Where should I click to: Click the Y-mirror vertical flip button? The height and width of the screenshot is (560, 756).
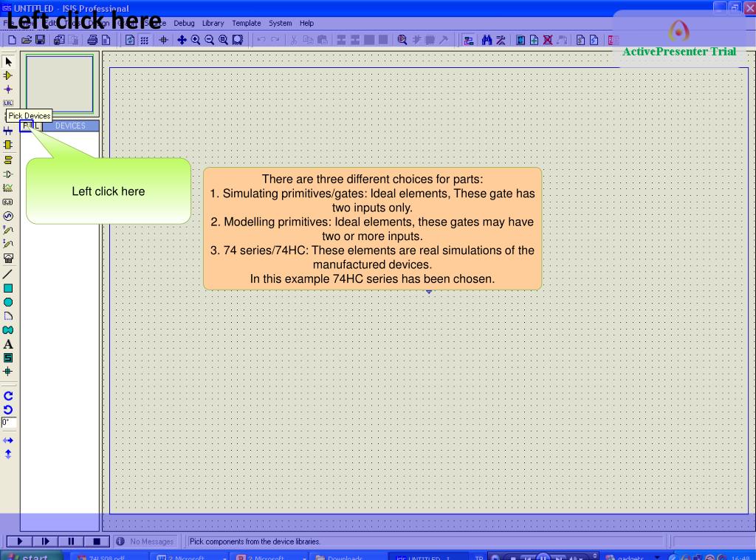coord(8,454)
